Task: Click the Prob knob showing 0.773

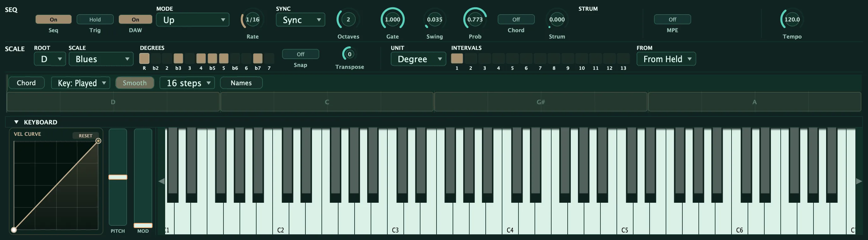Action: point(475,19)
